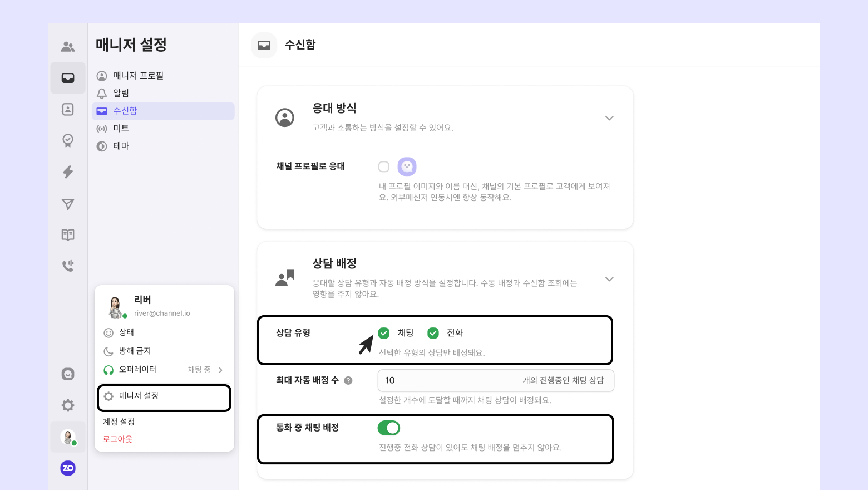Go to 알림 settings menu item
Image resolution: width=868 pixels, height=490 pixels.
121,93
